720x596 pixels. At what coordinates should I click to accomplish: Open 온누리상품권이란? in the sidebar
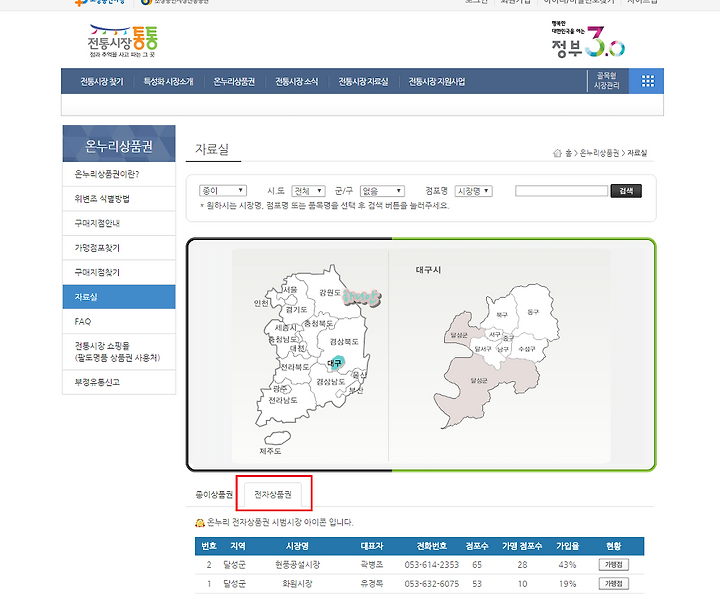click(119, 174)
